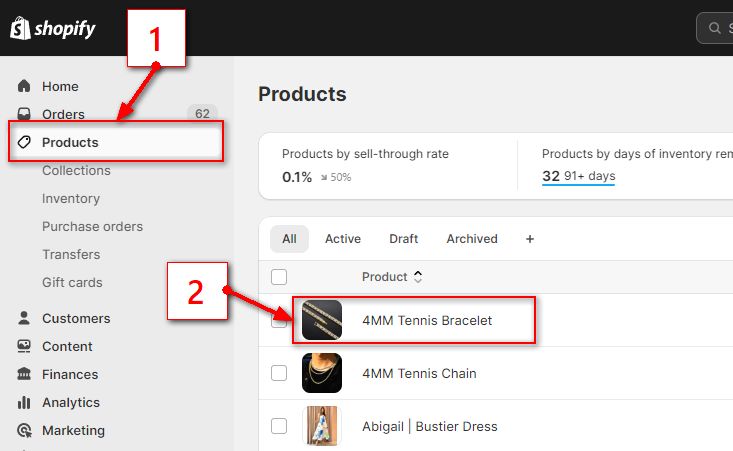Click the Shopify logo
This screenshot has height=451, width=733.
coord(53,28)
